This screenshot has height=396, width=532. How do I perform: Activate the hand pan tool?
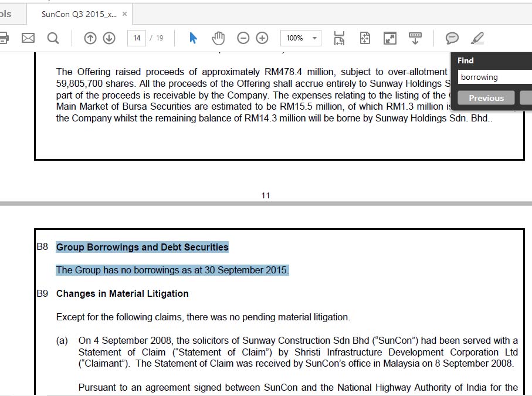[218, 38]
